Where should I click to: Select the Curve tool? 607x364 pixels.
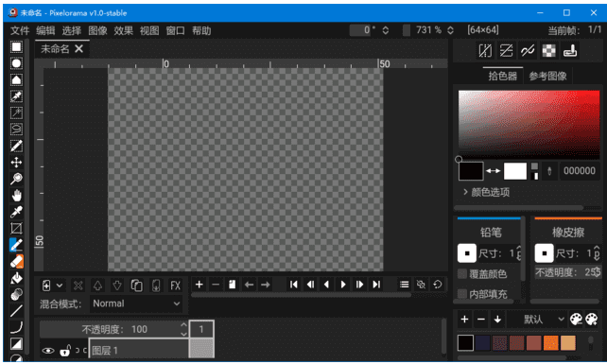(x=16, y=327)
